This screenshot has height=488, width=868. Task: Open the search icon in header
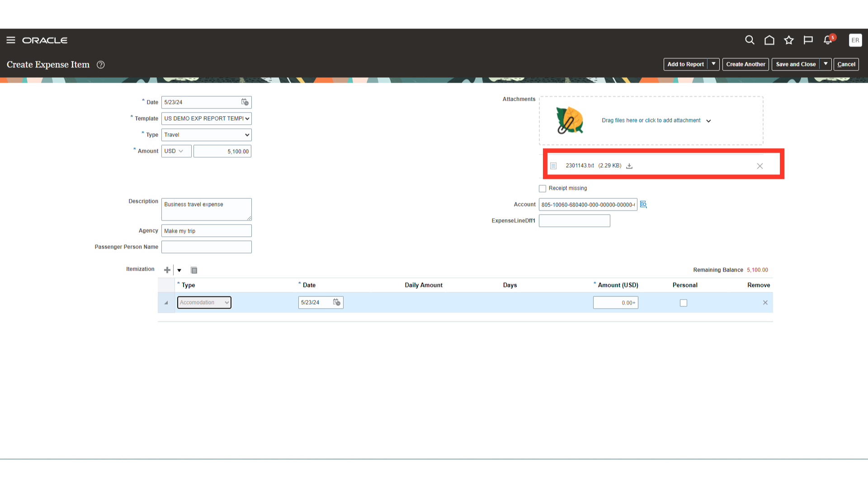click(750, 40)
